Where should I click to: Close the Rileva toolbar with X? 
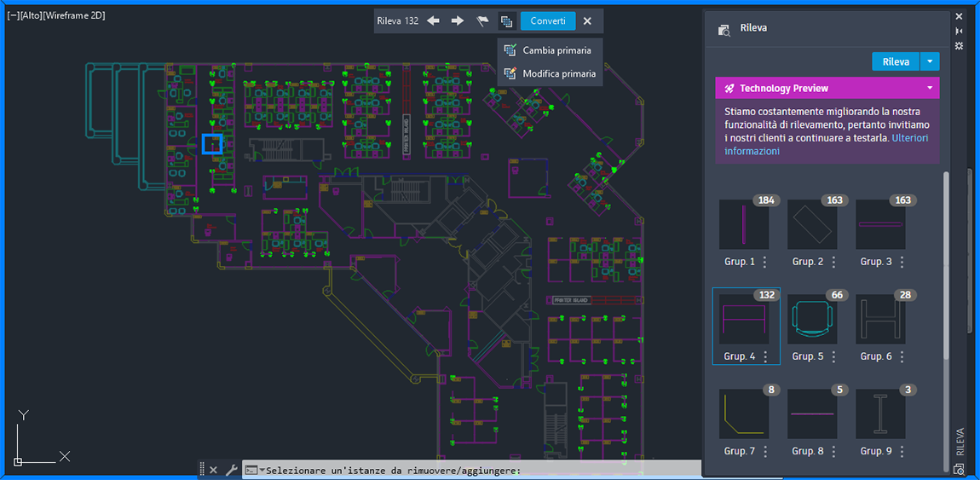tap(587, 20)
